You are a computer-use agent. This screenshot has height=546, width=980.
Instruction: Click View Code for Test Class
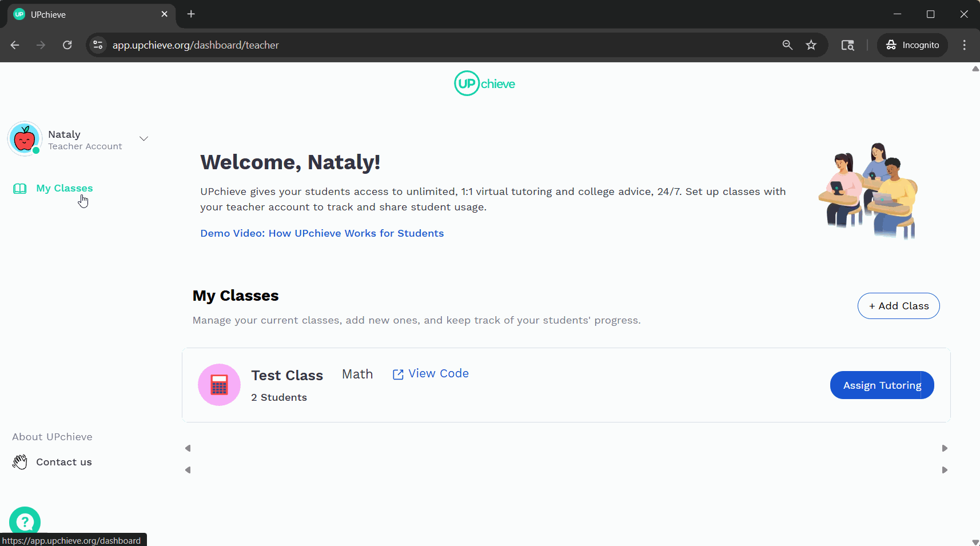point(439,373)
